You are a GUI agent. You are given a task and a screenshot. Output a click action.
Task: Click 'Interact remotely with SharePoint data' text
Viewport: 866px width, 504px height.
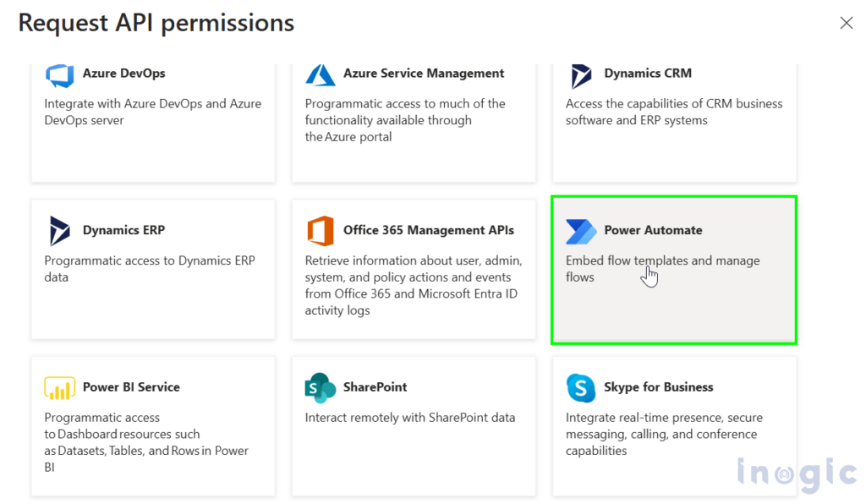coord(410,418)
